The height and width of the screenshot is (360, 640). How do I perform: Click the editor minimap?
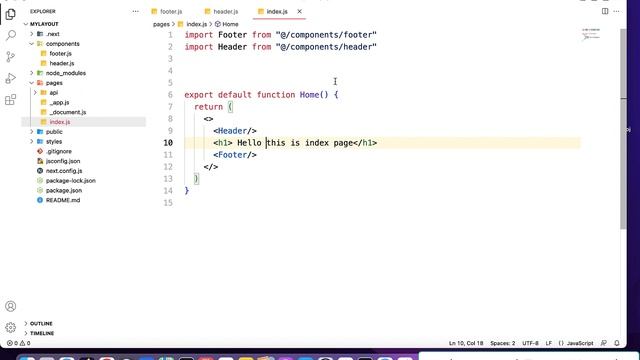point(591,35)
